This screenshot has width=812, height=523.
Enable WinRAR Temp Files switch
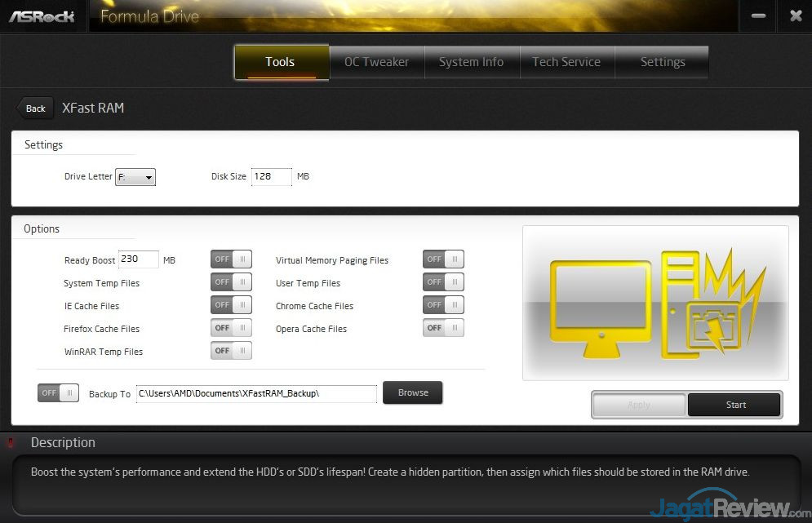coord(231,351)
